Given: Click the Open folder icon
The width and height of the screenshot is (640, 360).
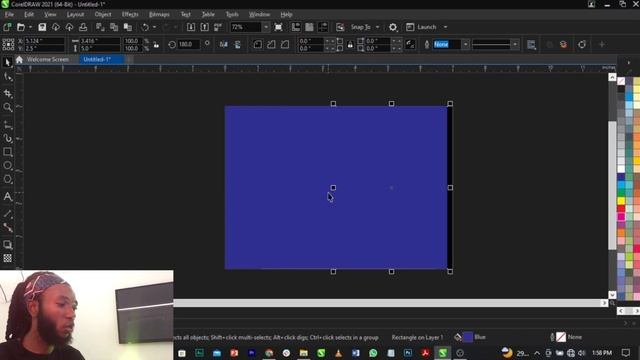Looking at the screenshot, I should click(x=20, y=27).
